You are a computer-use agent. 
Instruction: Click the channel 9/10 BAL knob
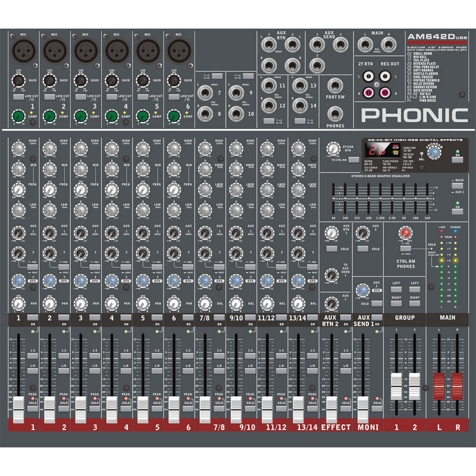point(236,303)
